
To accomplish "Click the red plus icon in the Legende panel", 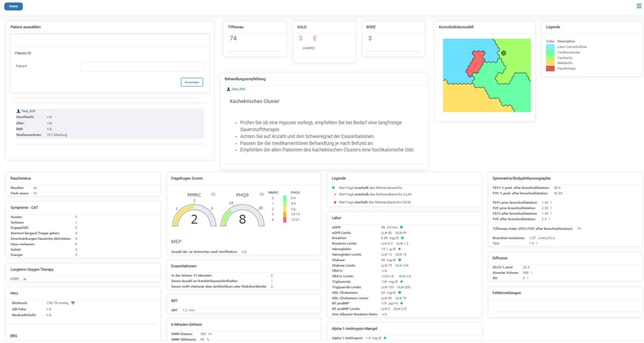I will [335, 202].
